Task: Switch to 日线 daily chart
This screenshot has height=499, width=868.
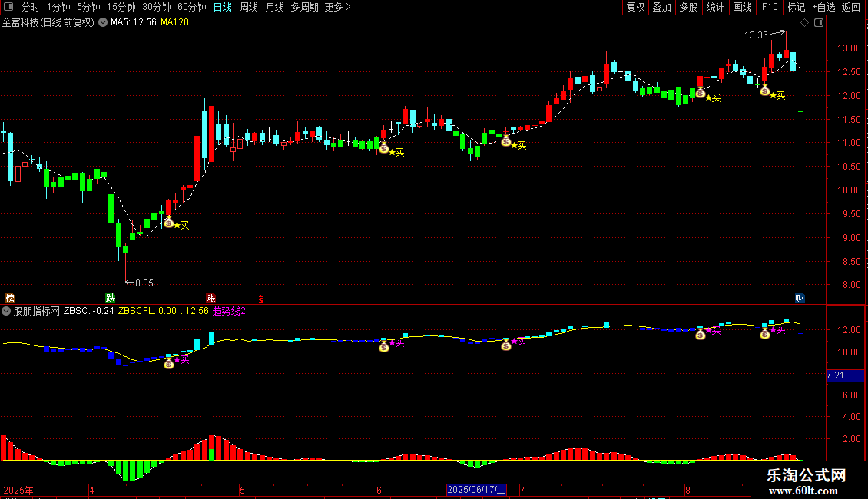Action: click(x=223, y=7)
